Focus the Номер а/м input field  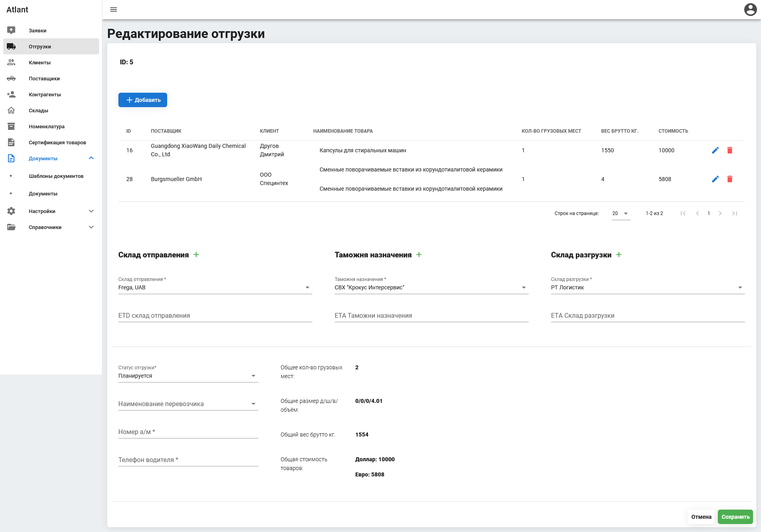[188, 432]
